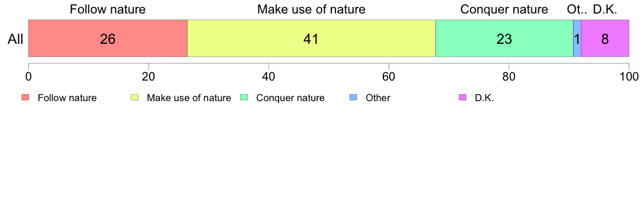Click the Follow nature heading above the bar
The width and height of the screenshot is (644, 199).
pyautogui.click(x=108, y=9)
